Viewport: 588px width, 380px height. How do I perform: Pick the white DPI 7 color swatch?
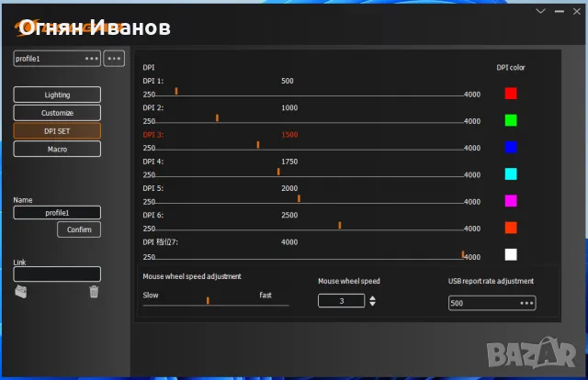tap(511, 254)
